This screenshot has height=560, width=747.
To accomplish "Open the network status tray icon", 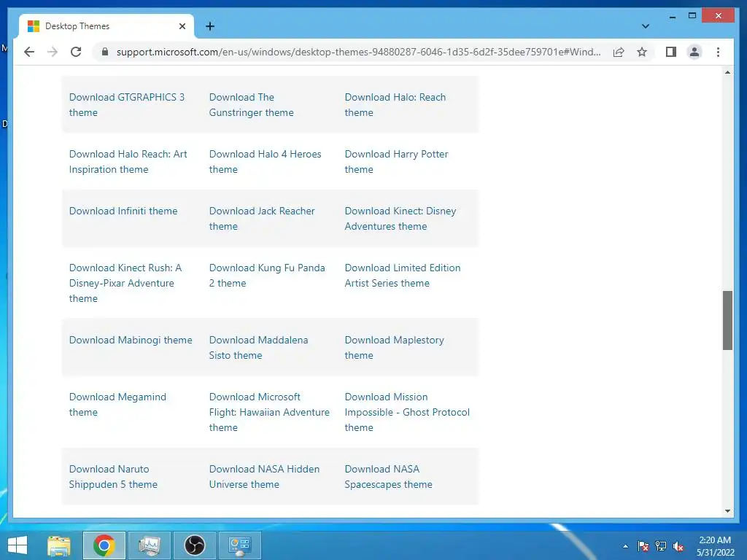I will 661,546.
